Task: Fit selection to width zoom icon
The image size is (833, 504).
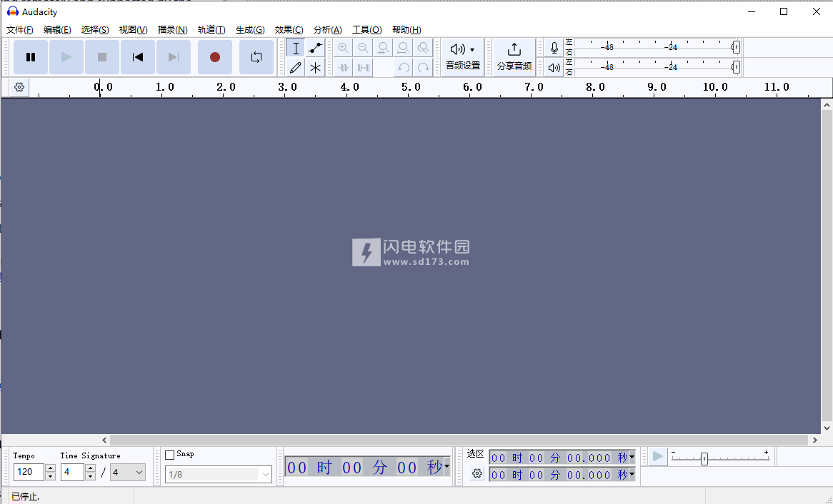Action: click(383, 49)
